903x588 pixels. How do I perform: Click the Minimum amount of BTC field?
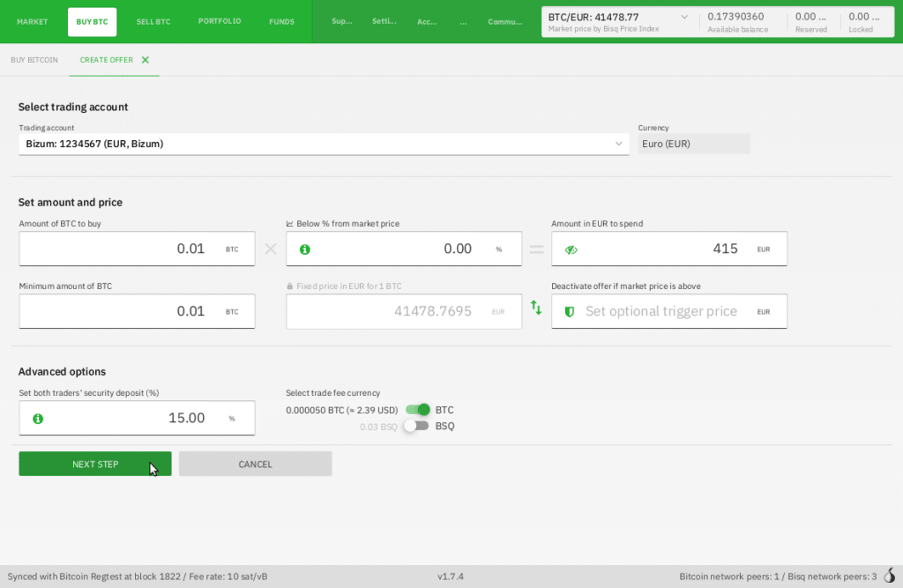tap(137, 311)
